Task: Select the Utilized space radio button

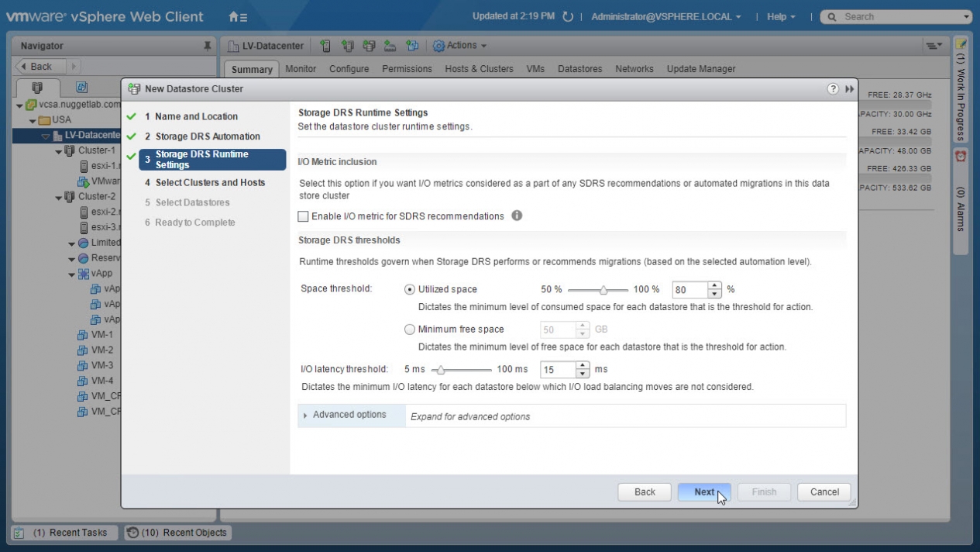Action: click(410, 289)
